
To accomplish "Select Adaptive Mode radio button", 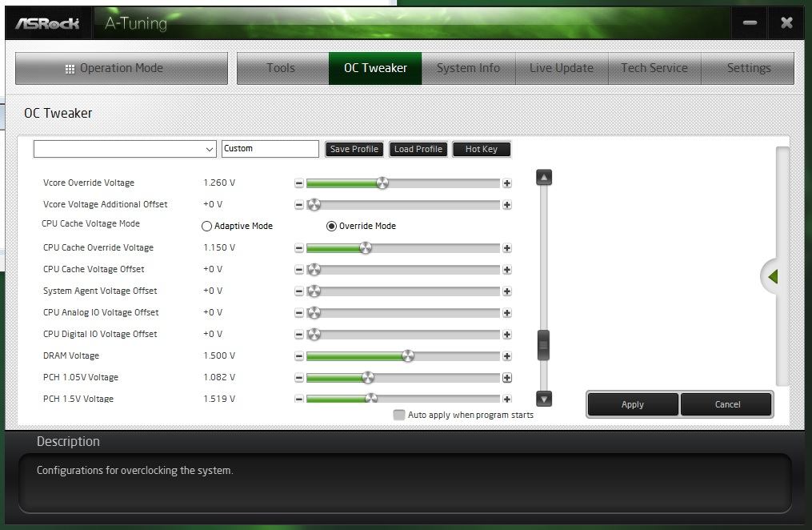I will click(206, 227).
